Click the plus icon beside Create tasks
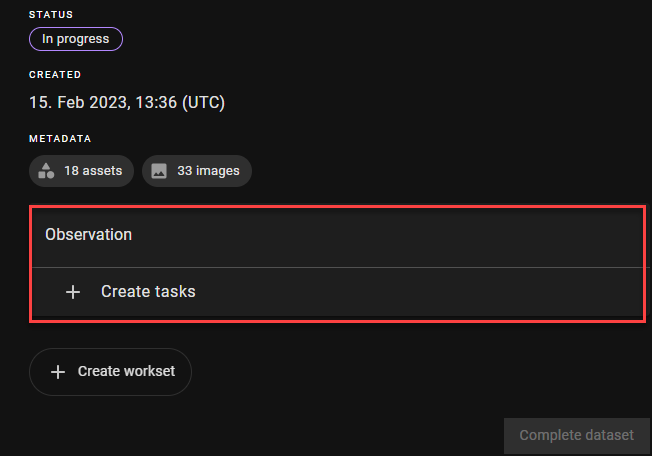Viewport: 652px width, 456px height. pyautogui.click(x=72, y=292)
